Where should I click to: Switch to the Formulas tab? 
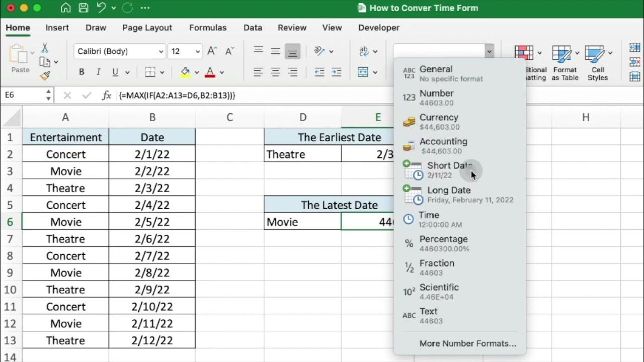click(208, 28)
